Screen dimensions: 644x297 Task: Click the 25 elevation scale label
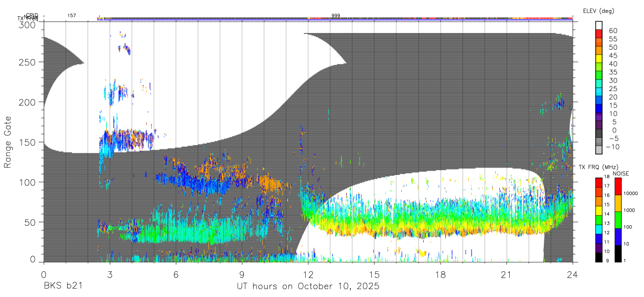tap(613, 89)
